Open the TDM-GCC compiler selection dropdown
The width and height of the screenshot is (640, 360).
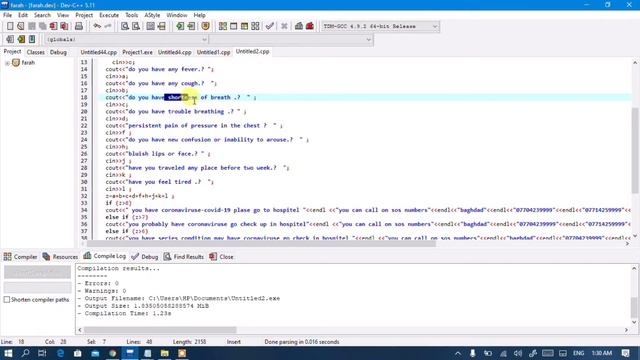(435, 27)
